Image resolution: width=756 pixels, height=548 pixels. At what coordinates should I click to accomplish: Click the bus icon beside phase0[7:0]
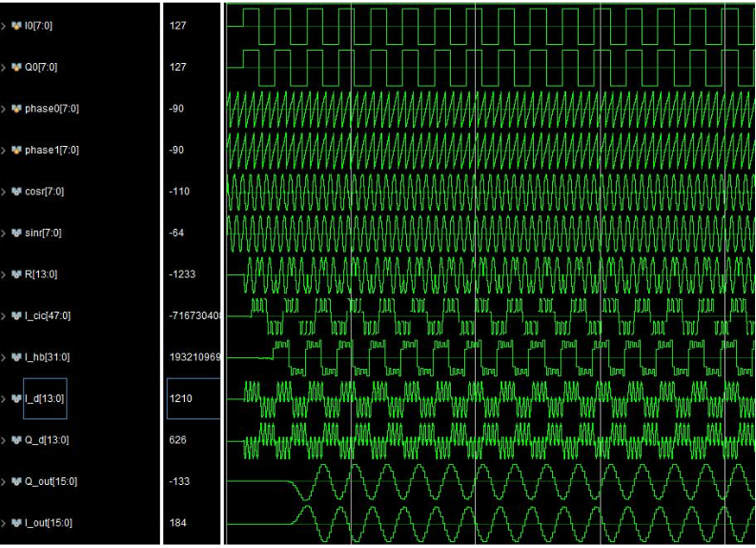pyautogui.click(x=16, y=109)
